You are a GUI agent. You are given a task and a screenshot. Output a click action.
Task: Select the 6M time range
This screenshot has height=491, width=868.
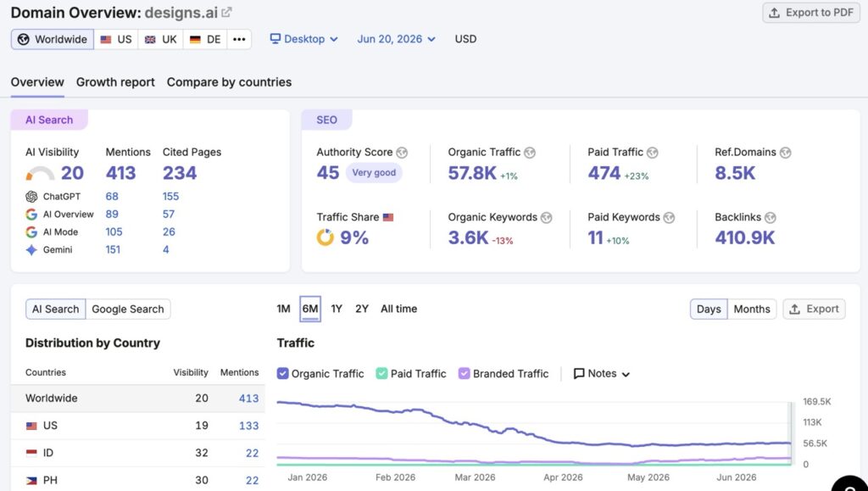[310, 309]
